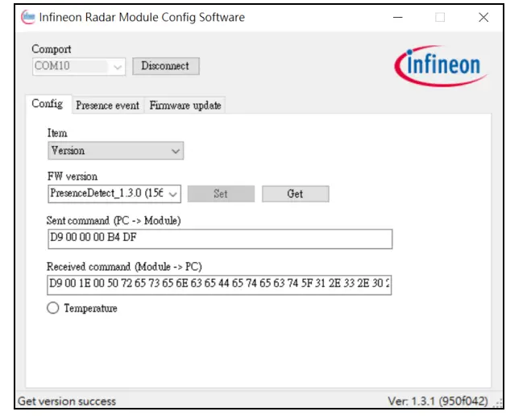Open the Comport COM10 dropdown
This screenshot has width=531, height=420.
(79, 66)
